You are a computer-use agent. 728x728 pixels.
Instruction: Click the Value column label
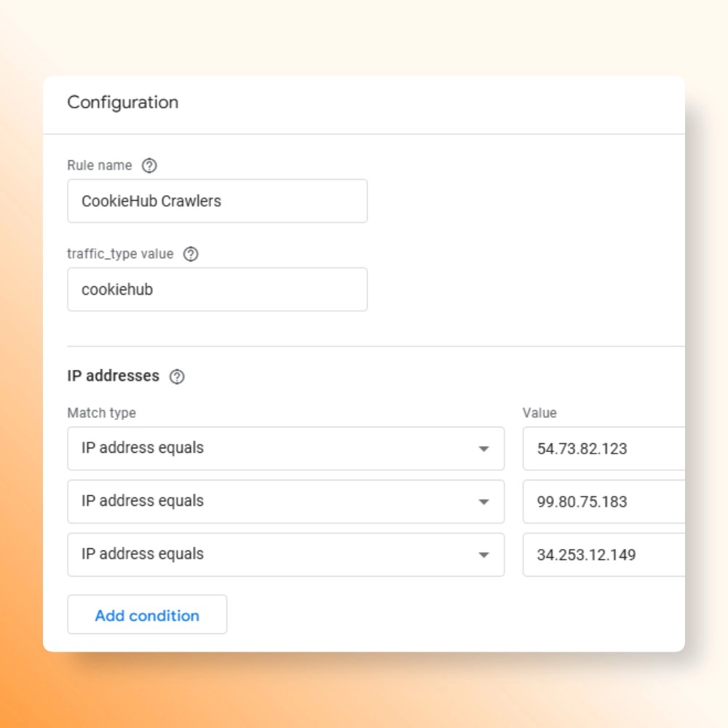539,413
